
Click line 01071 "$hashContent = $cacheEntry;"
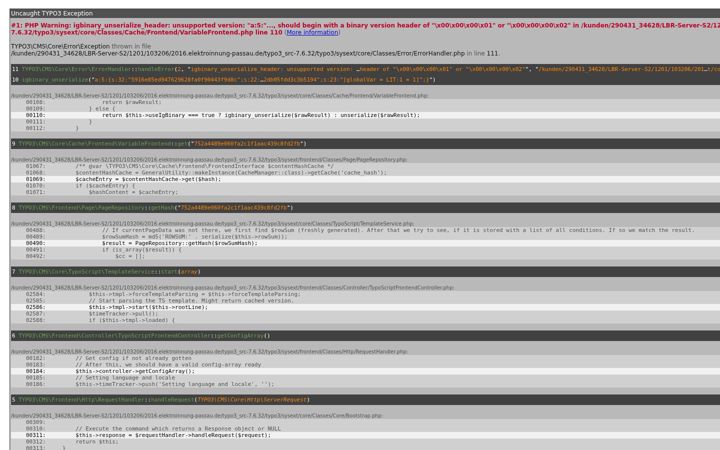pyautogui.click(x=365, y=192)
